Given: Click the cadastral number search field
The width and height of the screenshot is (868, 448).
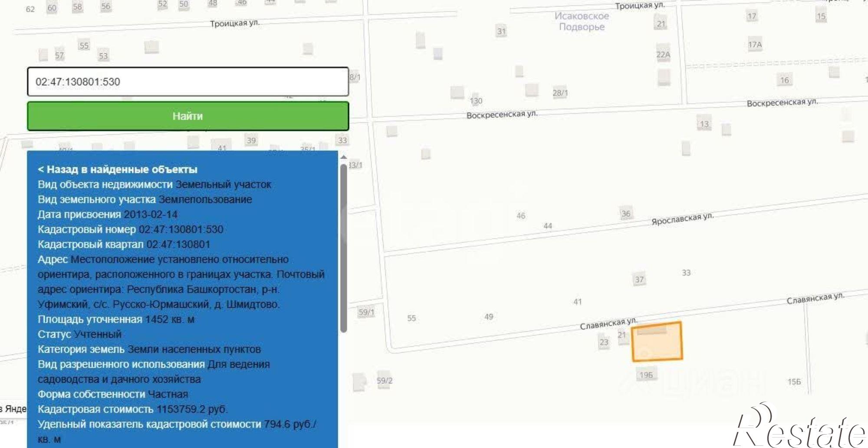Looking at the screenshot, I should coord(187,82).
